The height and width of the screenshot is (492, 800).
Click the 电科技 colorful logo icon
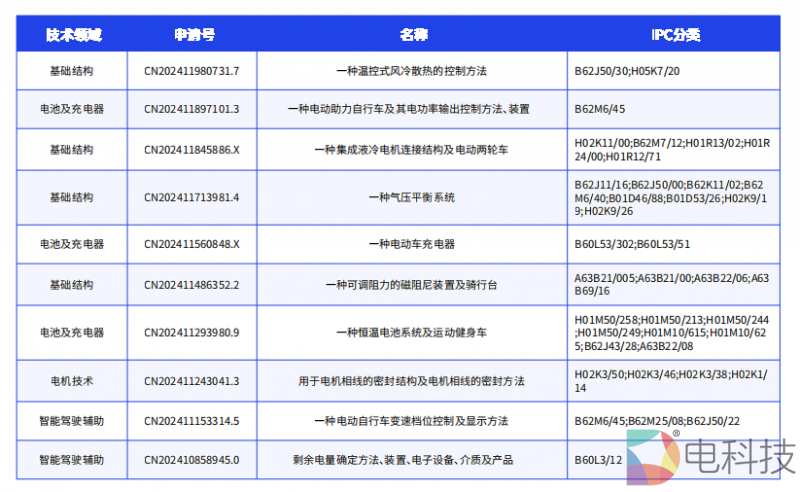click(652, 457)
